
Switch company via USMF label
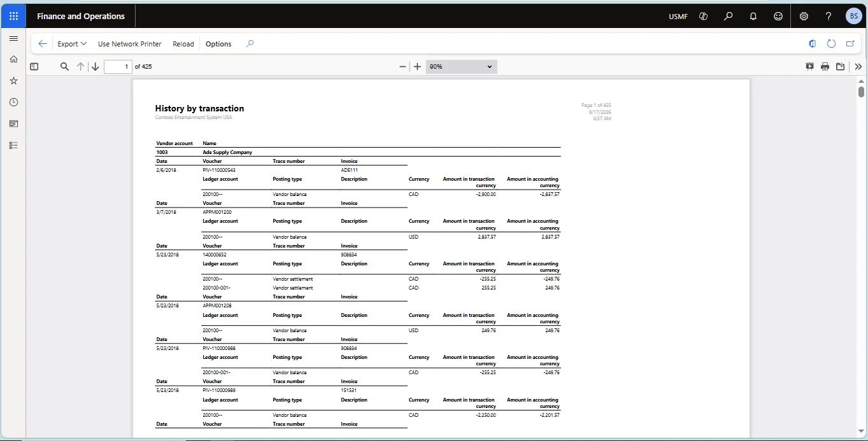(x=678, y=17)
